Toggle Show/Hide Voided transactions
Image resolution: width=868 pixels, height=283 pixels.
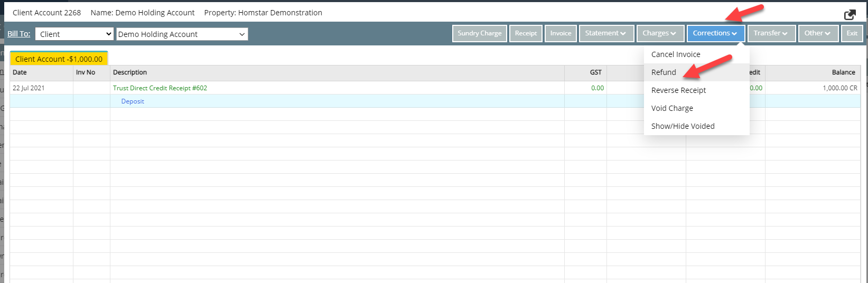pyautogui.click(x=683, y=126)
